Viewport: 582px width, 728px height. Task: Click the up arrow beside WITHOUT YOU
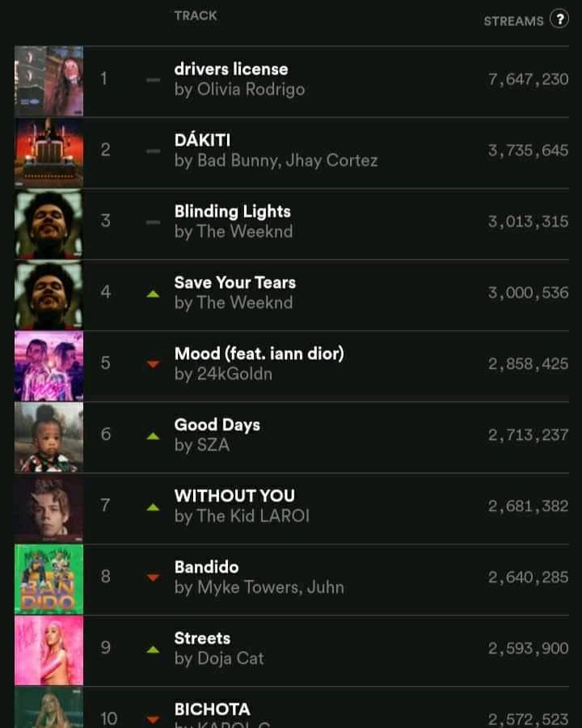coord(153,507)
